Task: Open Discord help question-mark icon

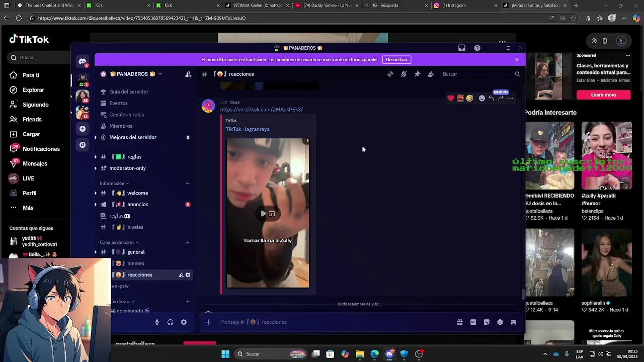Action: [x=477, y=48]
